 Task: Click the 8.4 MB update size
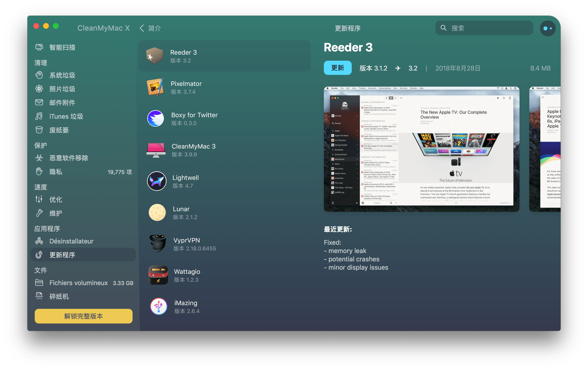click(541, 68)
